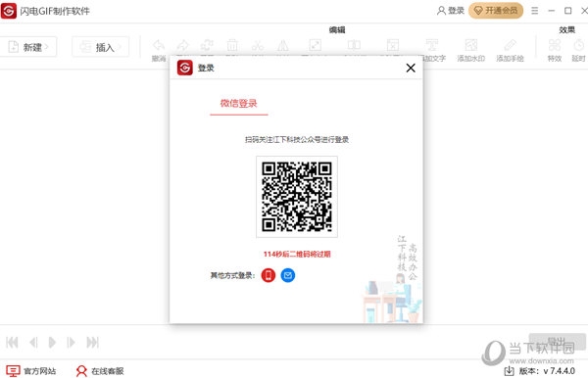This screenshot has height=378, width=588.
Task: Click the 其他方式登录 label
Action: click(x=232, y=276)
